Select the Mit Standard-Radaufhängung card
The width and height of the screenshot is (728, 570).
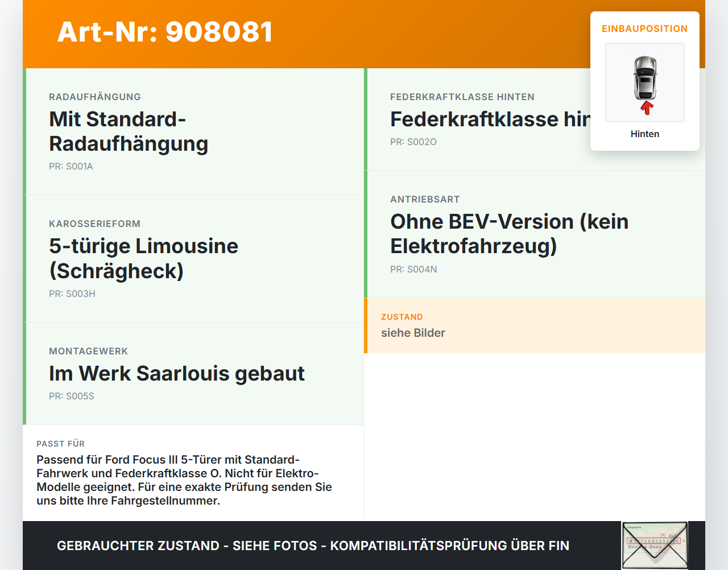[193, 131]
